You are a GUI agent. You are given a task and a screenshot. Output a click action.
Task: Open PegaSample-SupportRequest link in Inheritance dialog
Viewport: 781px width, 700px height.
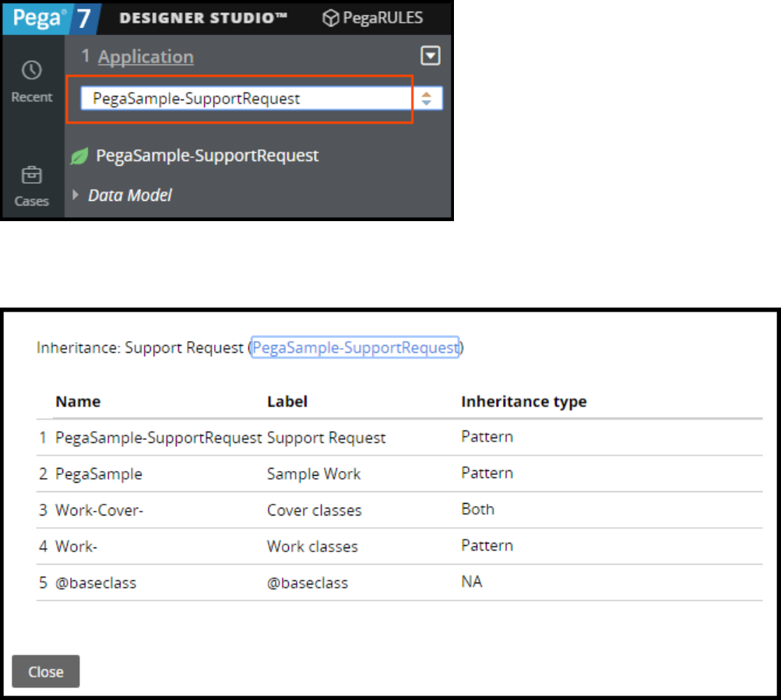pos(355,347)
